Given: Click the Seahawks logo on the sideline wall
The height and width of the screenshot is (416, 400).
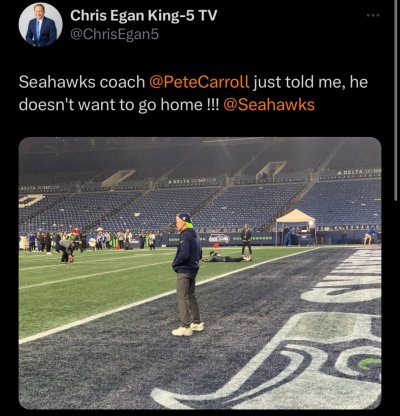Looking at the screenshot, I should (219, 238).
